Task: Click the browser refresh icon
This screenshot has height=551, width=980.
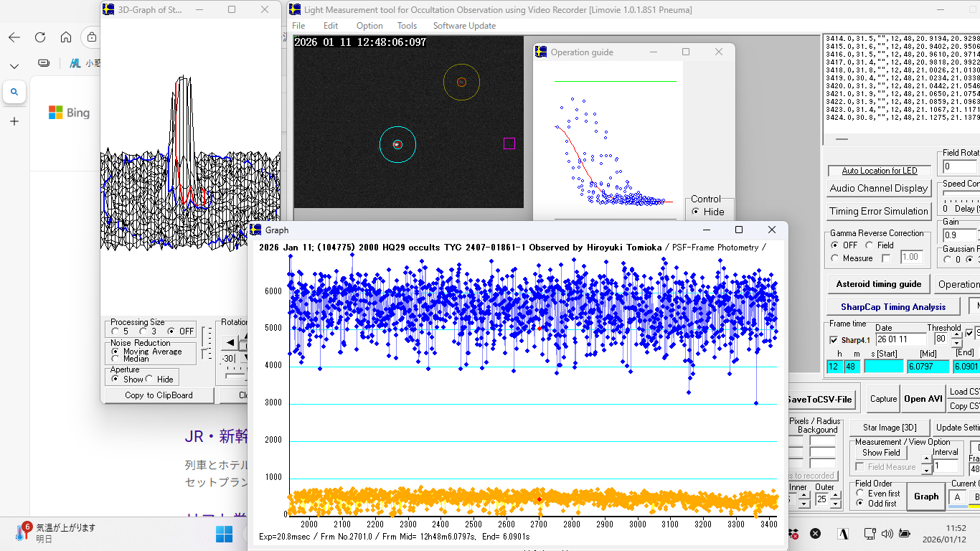Action: [x=40, y=37]
